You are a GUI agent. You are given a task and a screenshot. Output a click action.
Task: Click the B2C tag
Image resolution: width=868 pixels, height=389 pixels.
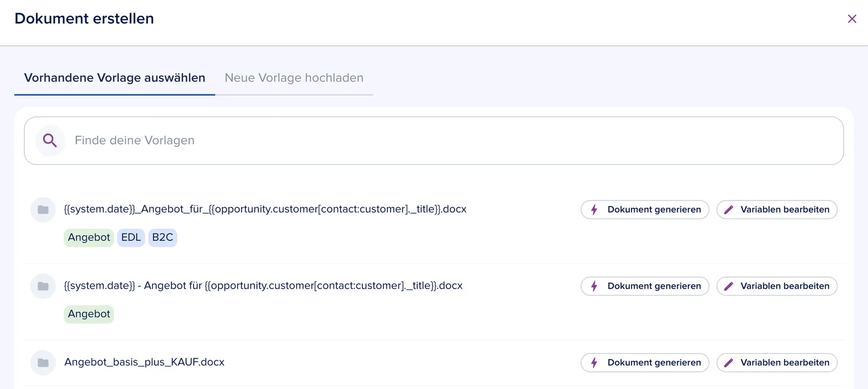coord(163,238)
